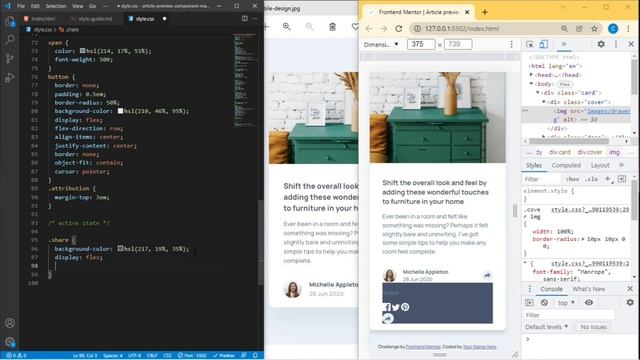Open the console top context dropdown
The width and height of the screenshot is (640, 360).
566,303
